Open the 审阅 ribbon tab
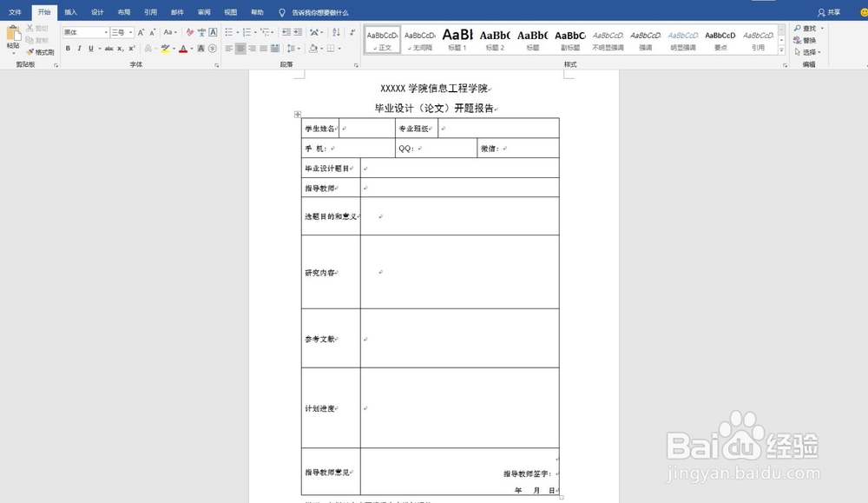The height and width of the screenshot is (503, 868). click(203, 12)
